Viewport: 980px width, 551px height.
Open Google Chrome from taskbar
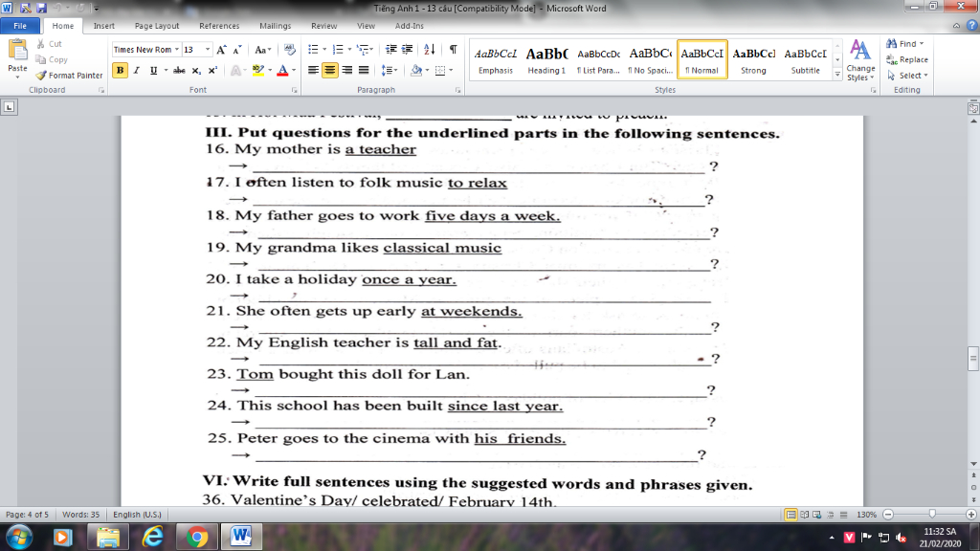click(197, 538)
